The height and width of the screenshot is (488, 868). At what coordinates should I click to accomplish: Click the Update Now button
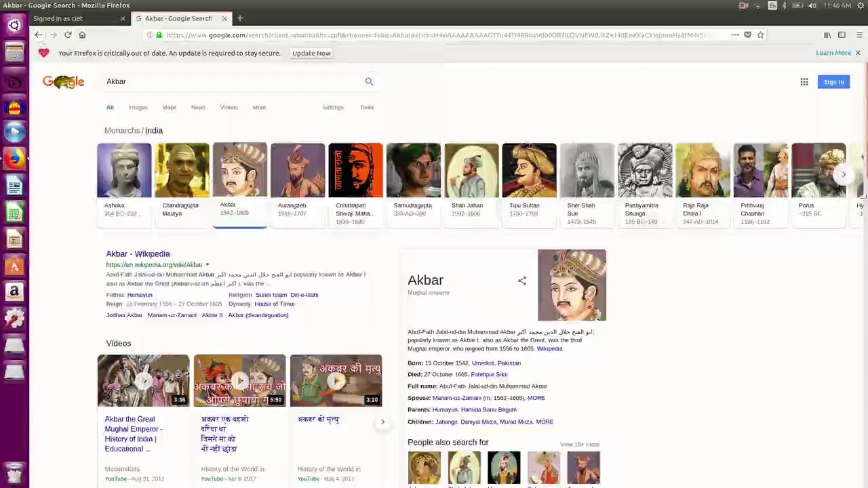[311, 53]
